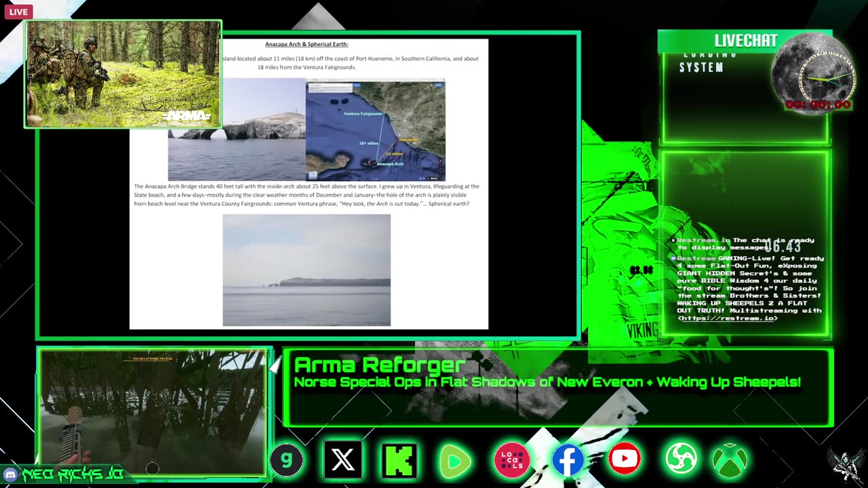Click the moon clock graphic
868x488 pixels.
point(814,73)
